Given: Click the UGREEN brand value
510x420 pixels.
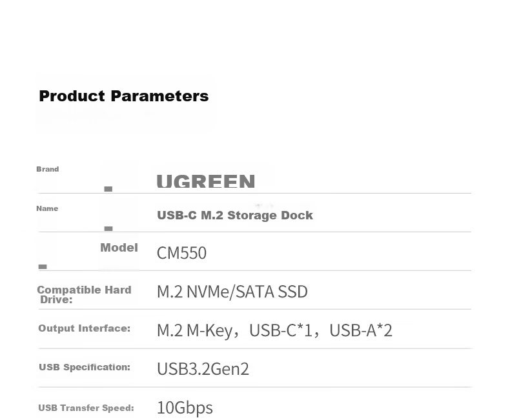Looking at the screenshot, I should pos(206,181).
